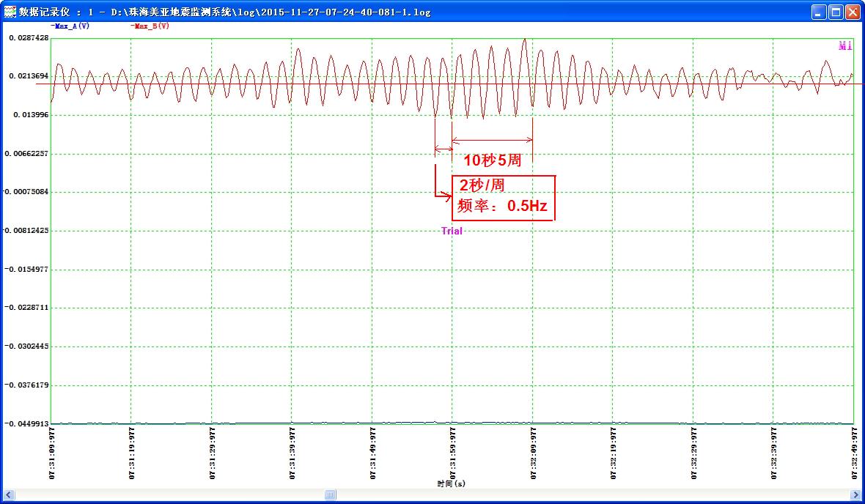This screenshot has width=865, height=504.
Task: Close the data recorder window
Action: pyautogui.click(x=853, y=12)
